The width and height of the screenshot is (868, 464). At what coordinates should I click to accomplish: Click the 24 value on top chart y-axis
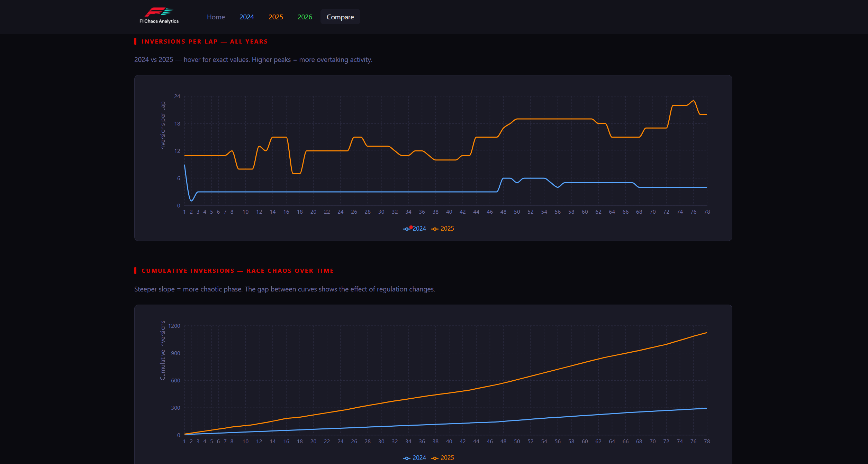click(x=177, y=96)
